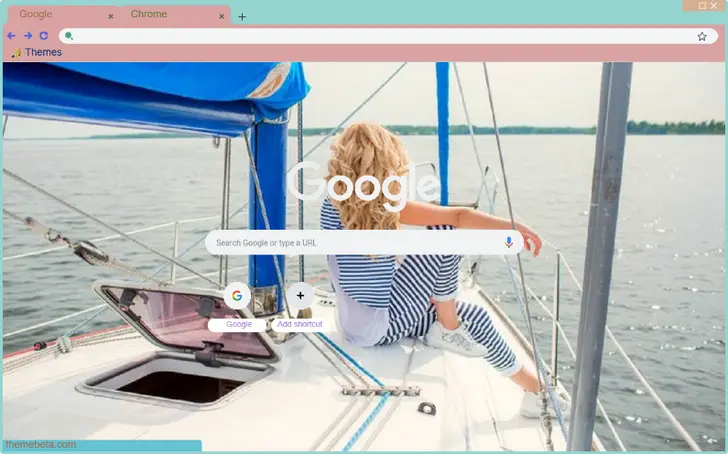The image size is (728, 454).
Task: Reload the current page
Action: click(x=44, y=35)
